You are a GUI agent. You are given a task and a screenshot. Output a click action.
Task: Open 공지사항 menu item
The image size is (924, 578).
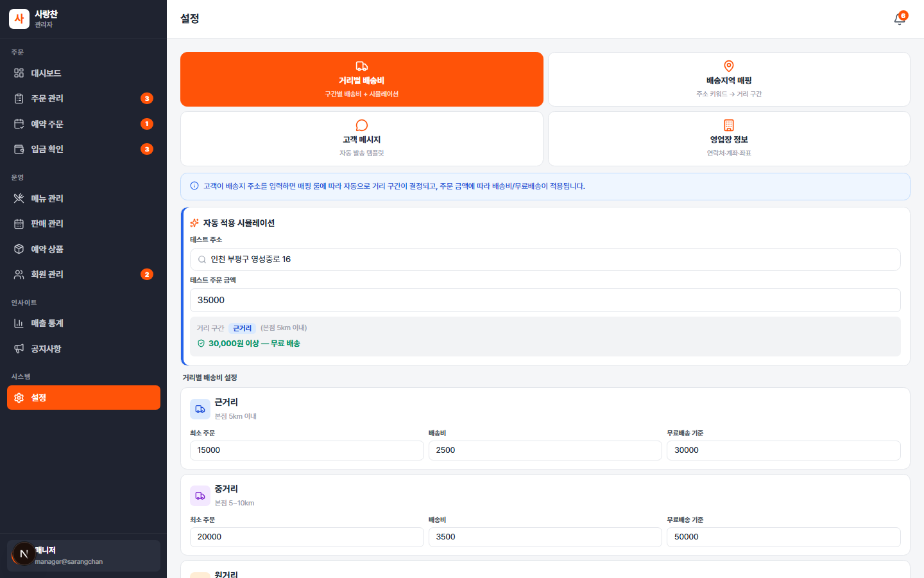tap(83, 349)
